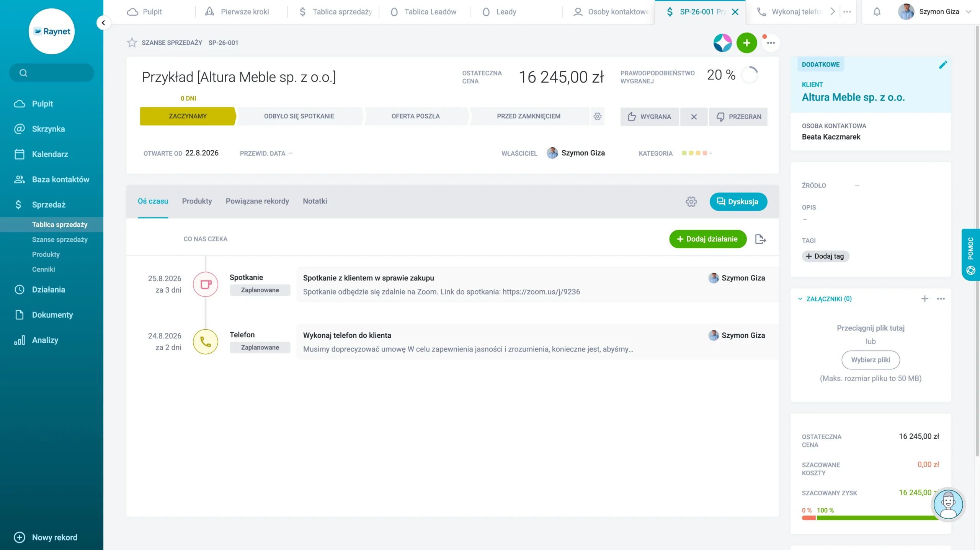Screen dimensions: 980x550
Task: Show more tabs with right chevron
Action: pyautogui.click(x=832, y=12)
